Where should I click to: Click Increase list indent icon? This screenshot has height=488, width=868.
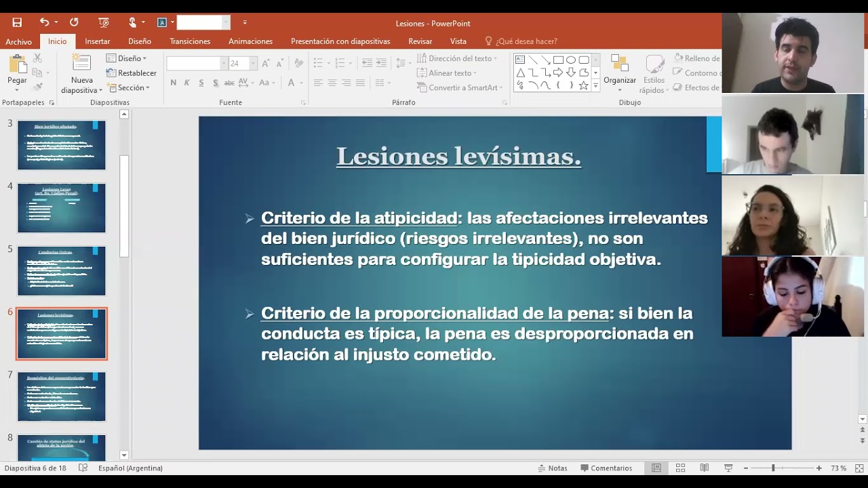(x=381, y=63)
